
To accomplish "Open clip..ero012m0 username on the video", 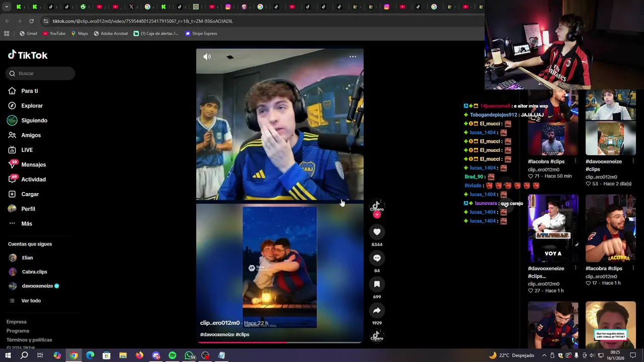I will click(x=220, y=323).
